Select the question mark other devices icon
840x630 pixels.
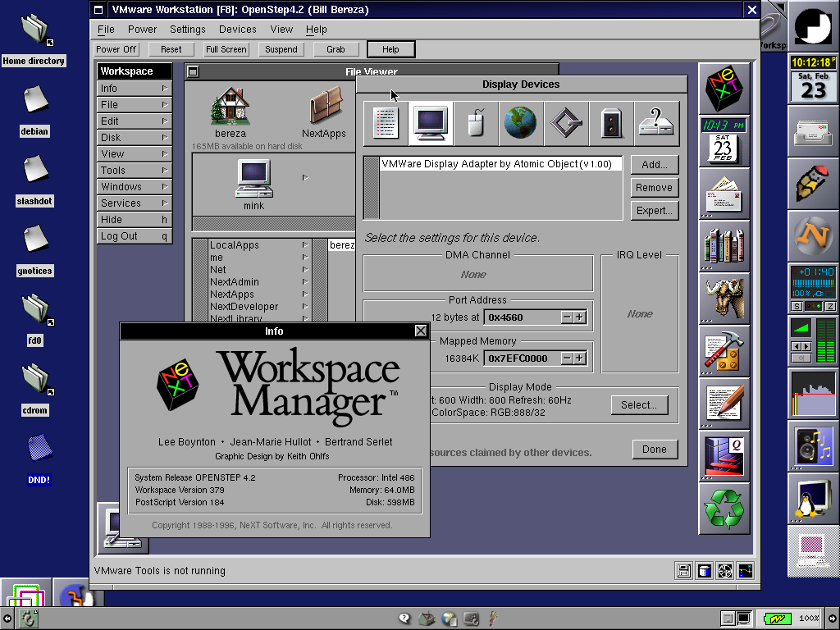coord(656,123)
